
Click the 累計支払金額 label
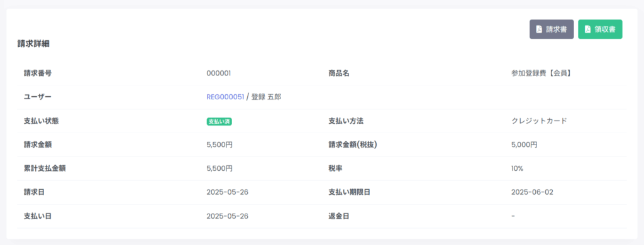point(45,168)
